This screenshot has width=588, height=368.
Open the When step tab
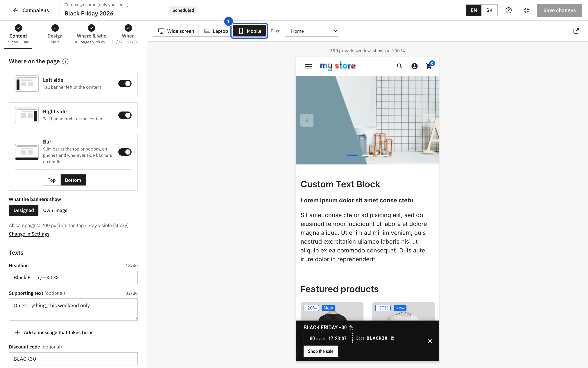point(128,34)
